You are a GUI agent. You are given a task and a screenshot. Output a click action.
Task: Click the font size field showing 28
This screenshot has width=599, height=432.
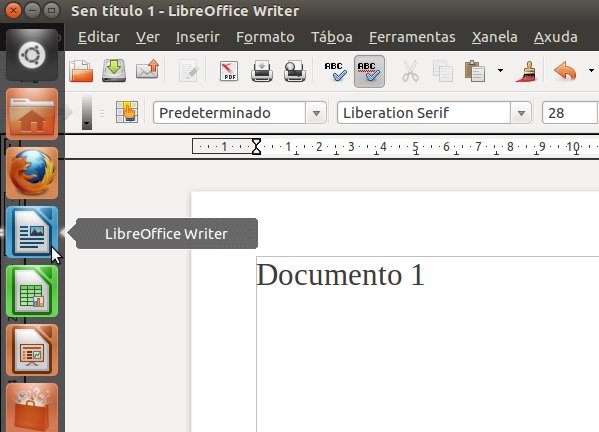(570, 113)
